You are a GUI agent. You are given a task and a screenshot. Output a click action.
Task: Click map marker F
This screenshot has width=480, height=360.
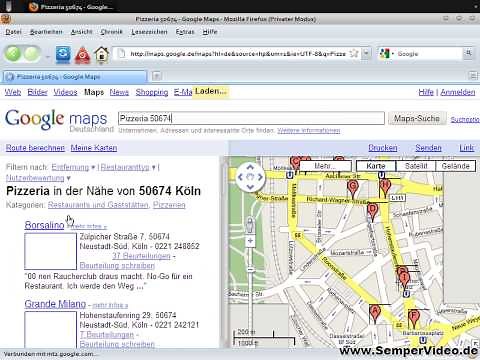pyautogui.click(x=414, y=318)
